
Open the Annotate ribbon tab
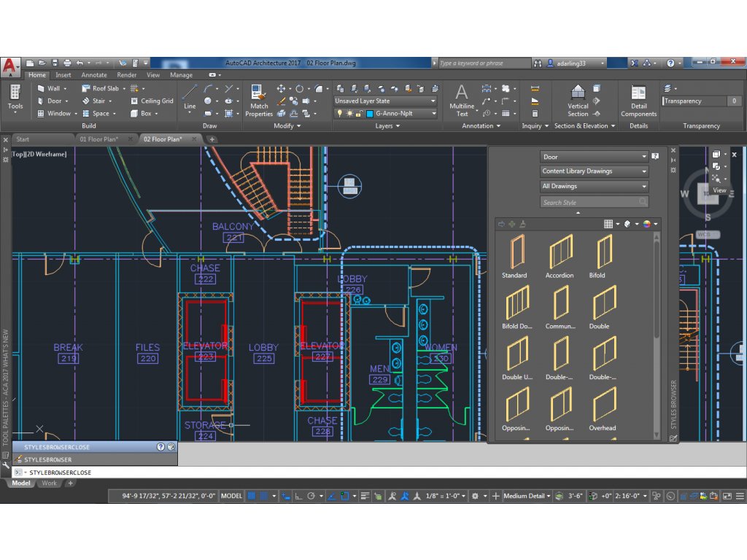pos(94,75)
